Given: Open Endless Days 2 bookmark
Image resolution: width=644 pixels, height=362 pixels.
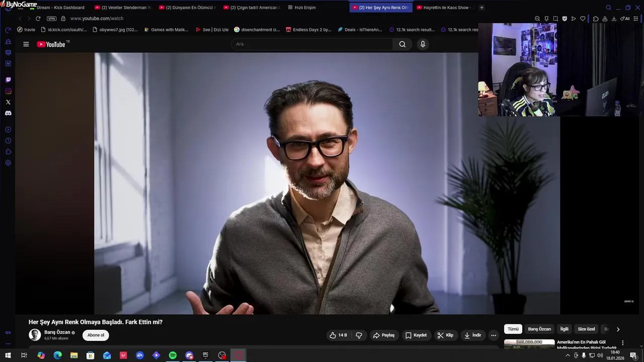Looking at the screenshot, I should click(308, 30).
